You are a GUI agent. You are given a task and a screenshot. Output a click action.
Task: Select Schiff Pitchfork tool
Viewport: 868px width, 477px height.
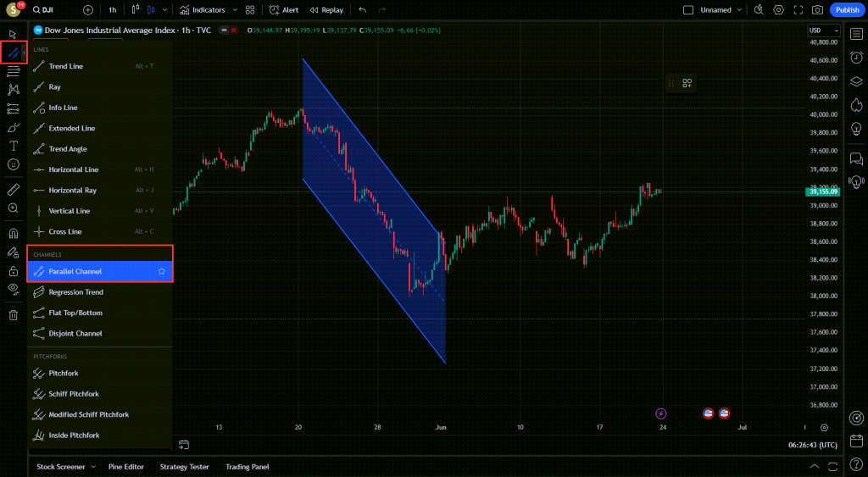(x=100, y=394)
